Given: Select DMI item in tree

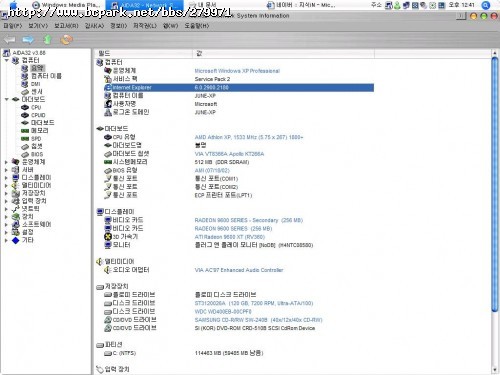Looking at the screenshot, I should pos(35,84).
